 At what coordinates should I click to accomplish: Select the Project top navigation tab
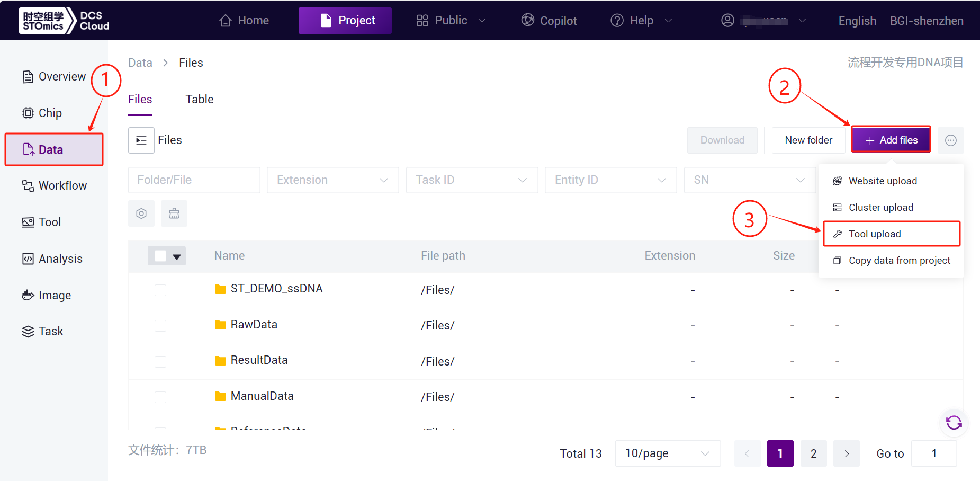(345, 21)
